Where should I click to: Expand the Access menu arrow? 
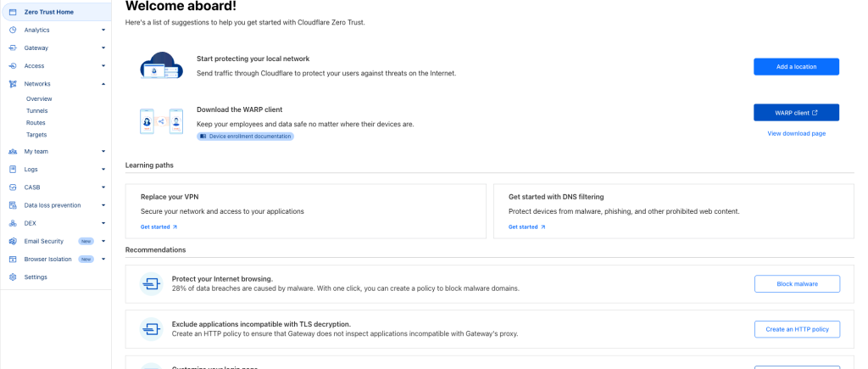[103, 66]
